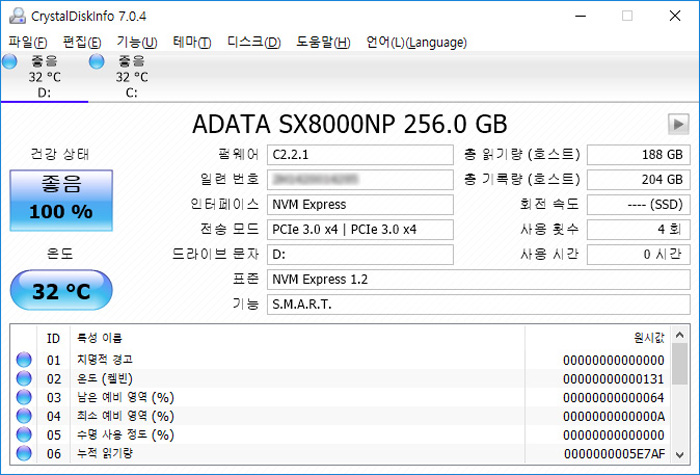The image size is (700, 475).
Task: Select the 누적 읽기량 attribute row
Action: pos(342,454)
